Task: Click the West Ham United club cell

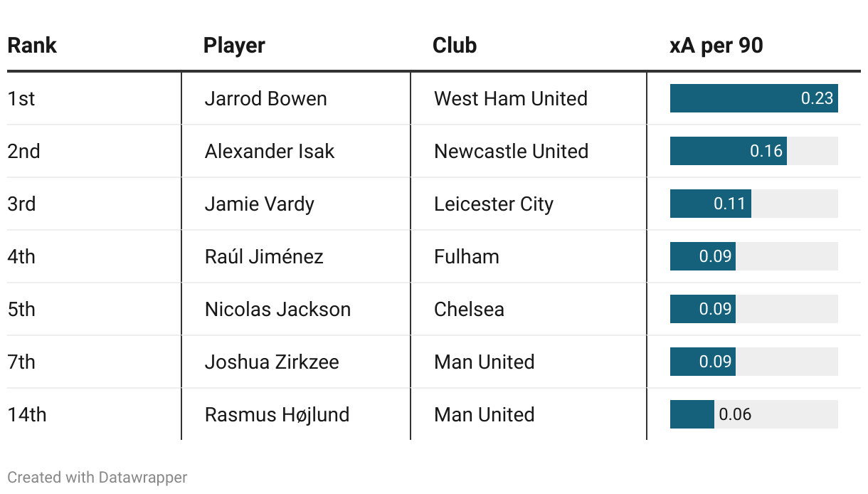Action: pos(529,98)
